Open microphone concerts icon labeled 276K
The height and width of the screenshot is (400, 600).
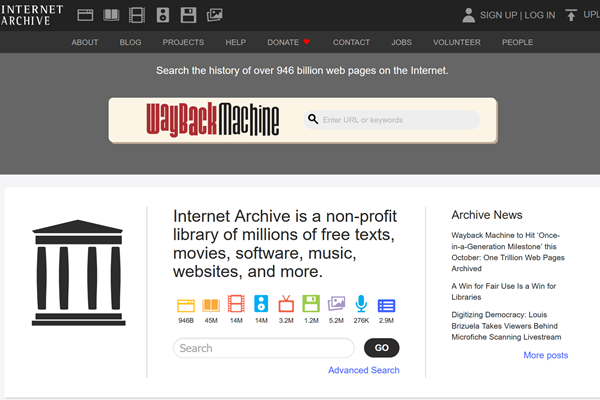click(x=361, y=304)
